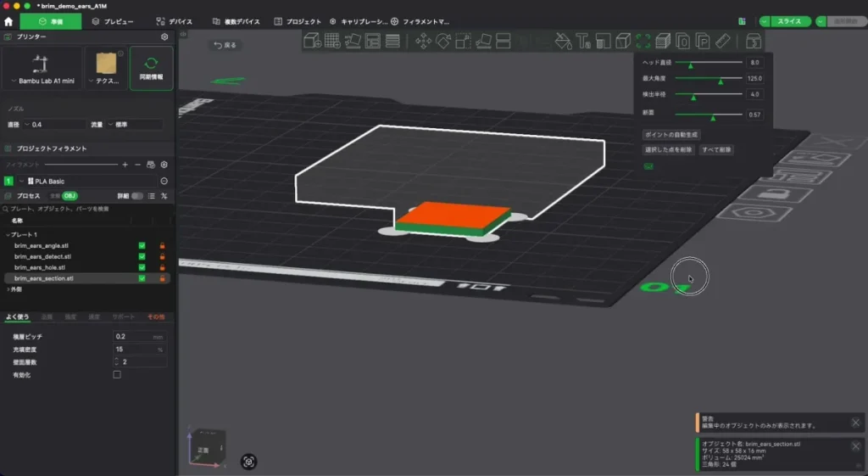The width and height of the screenshot is (868, 476).
Task: Select the Scale tool
Action: coord(464,41)
